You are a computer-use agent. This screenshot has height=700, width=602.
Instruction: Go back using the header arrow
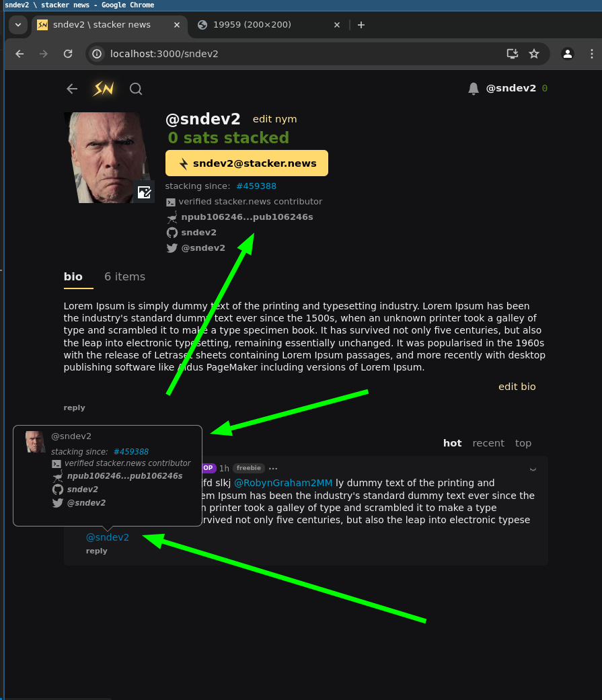coord(72,89)
